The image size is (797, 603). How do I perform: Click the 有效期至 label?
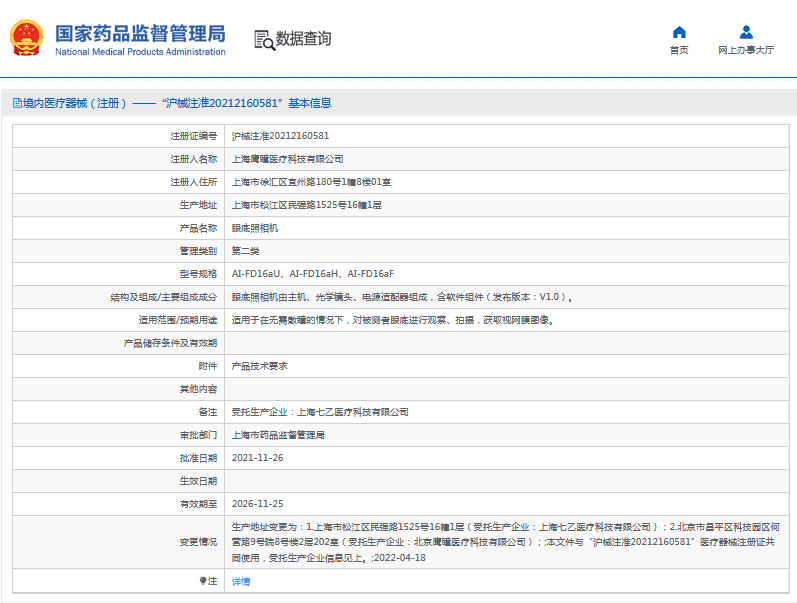pos(198,504)
